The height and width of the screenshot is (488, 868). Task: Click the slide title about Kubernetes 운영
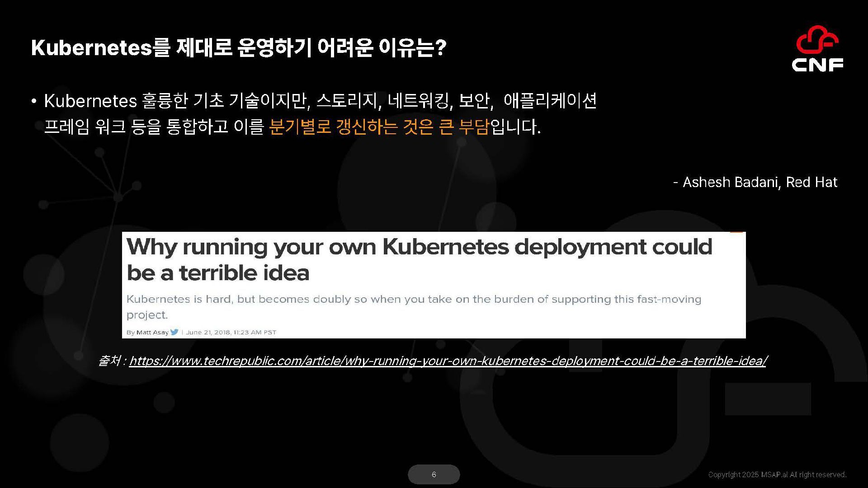239,48
